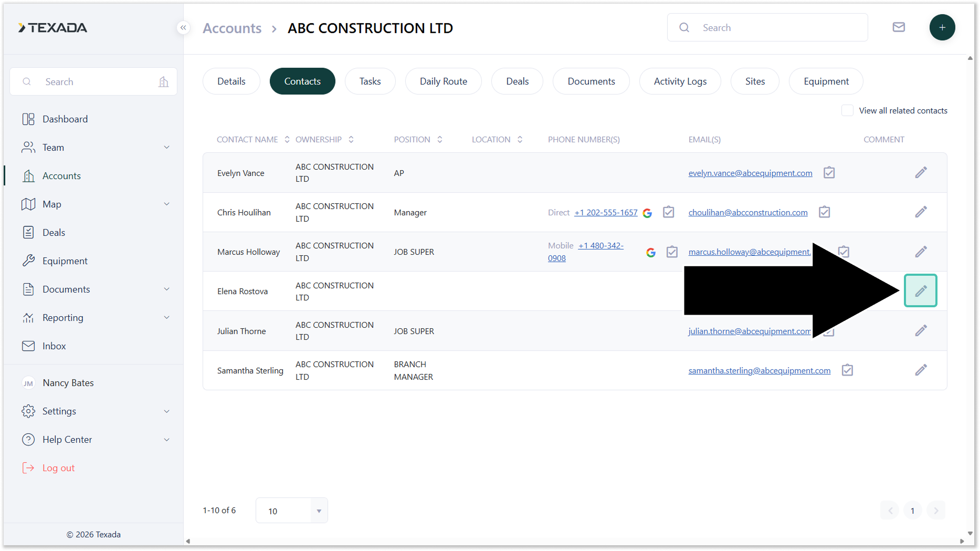Edit Samantha Sterling contact with pencil icon
This screenshot has width=980, height=551.
click(921, 370)
